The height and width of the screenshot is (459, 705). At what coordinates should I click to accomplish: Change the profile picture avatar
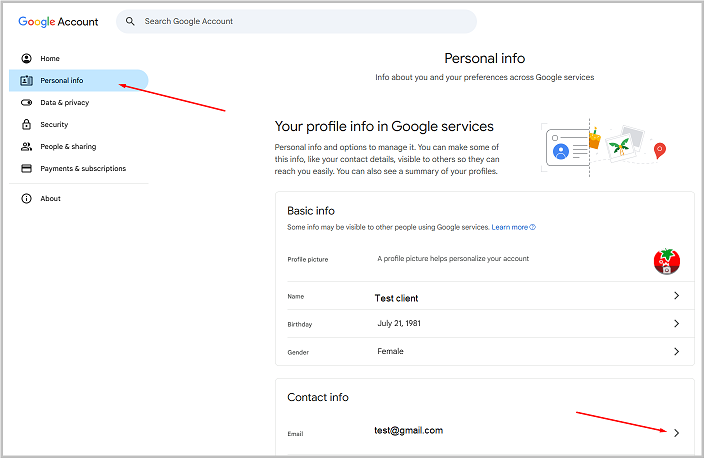click(x=666, y=261)
